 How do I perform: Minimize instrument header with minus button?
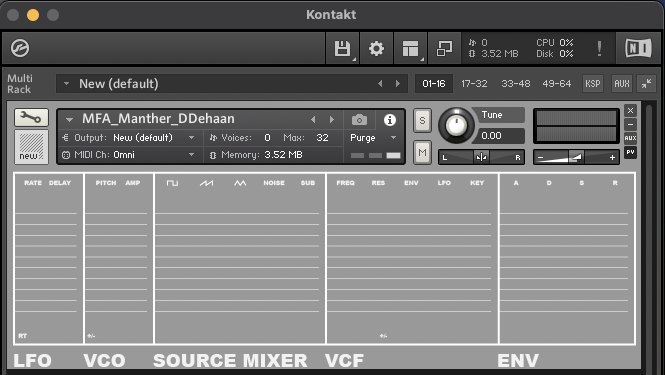[x=630, y=124]
